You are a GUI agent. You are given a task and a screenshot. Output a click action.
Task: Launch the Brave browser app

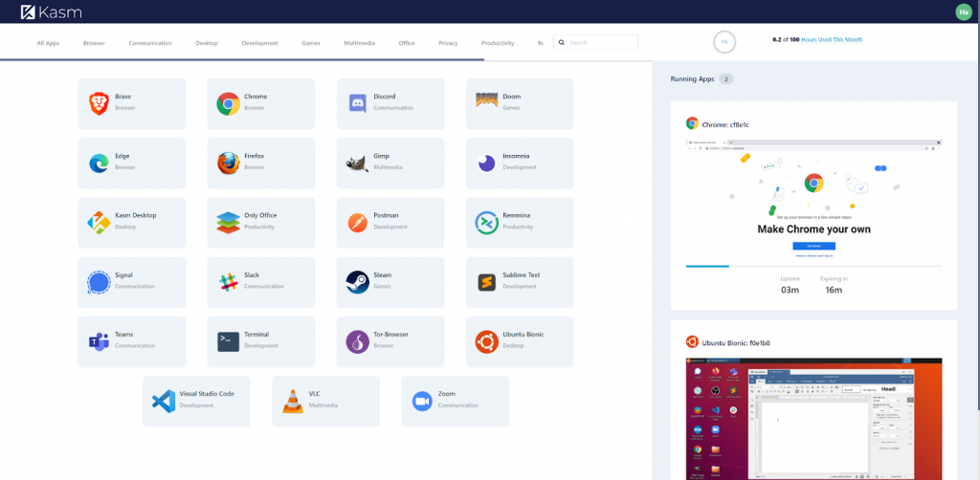[132, 103]
